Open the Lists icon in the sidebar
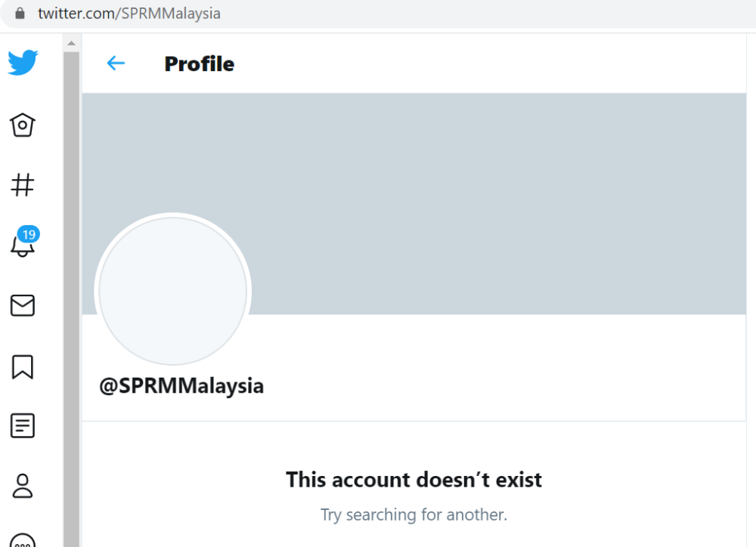 23,425
